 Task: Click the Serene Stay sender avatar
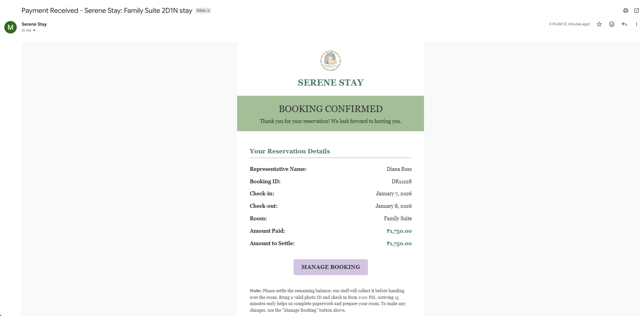coord(10,27)
